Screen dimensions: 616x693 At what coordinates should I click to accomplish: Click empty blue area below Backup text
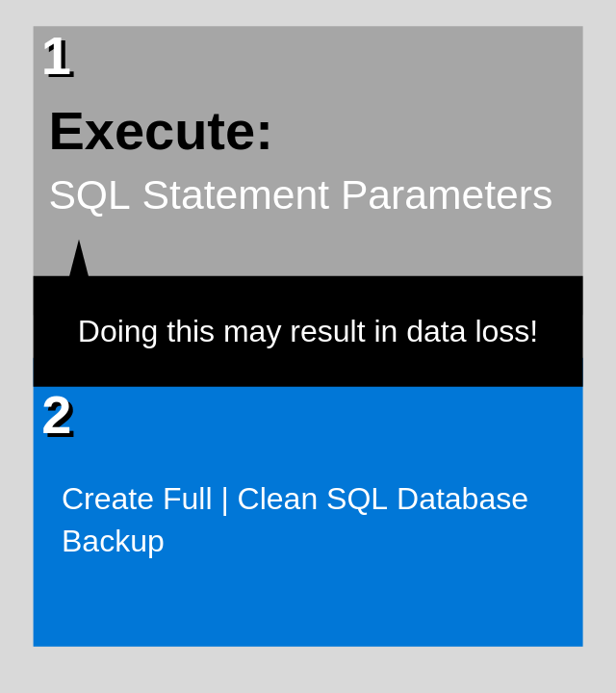click(308, 606)
